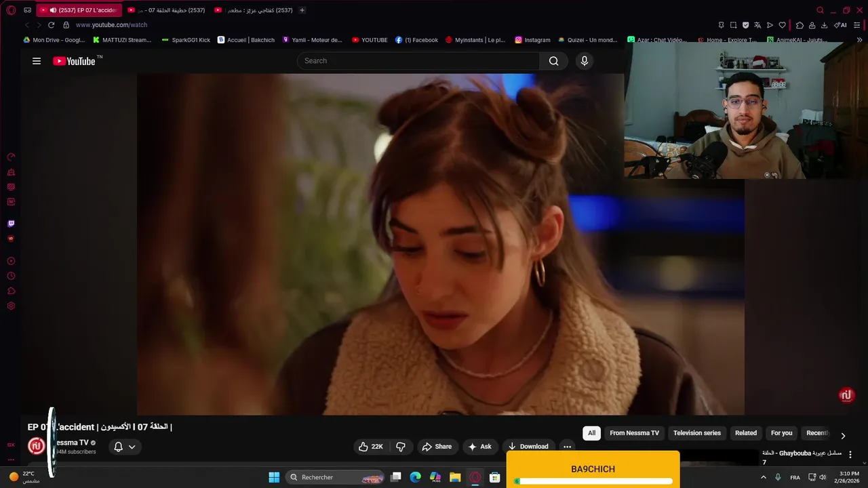The width and height of the screenshot is (868, 488).
Task: Open Windows Start menu
Action: point(274,477)
